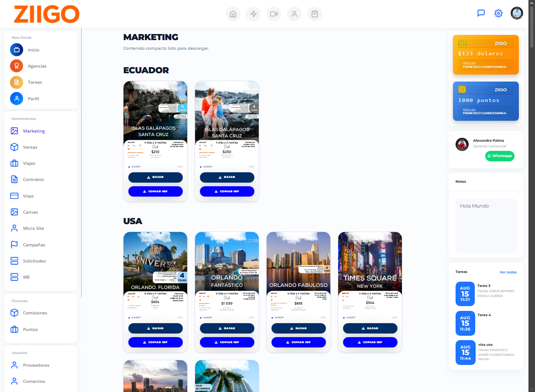
Task: Click Copiar Inf on Times Square card
Action: 370,342
